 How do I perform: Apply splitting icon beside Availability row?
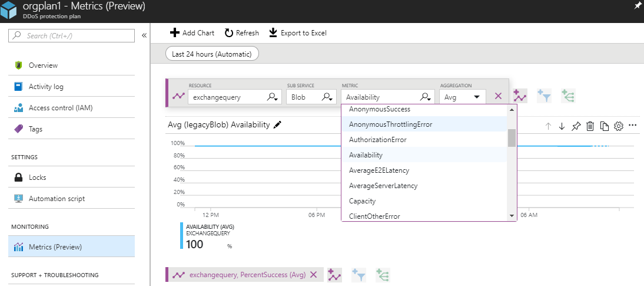coord(568,96)
